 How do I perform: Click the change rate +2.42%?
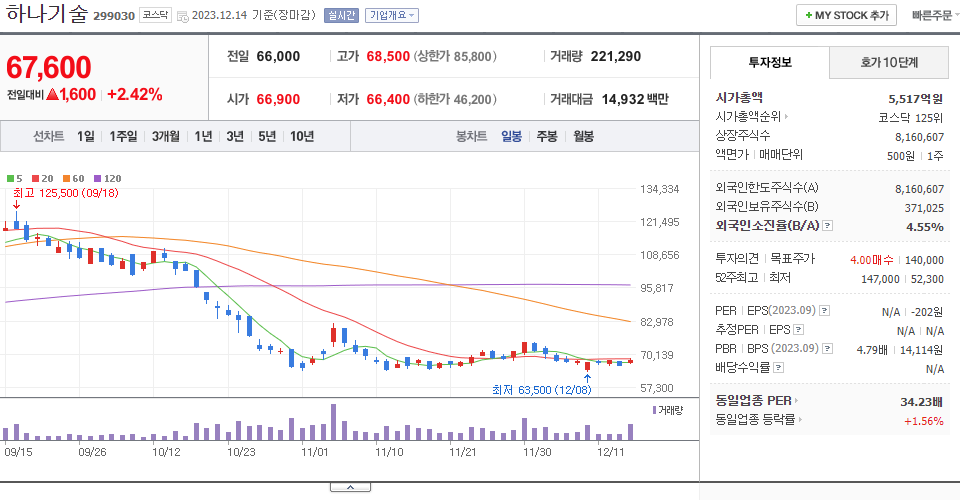coord(135,95)
